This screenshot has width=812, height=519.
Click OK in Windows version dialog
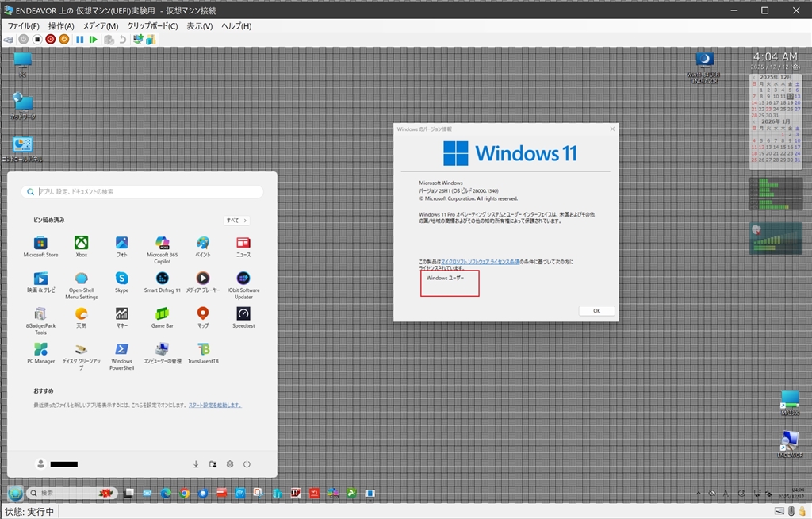(596, 310)
